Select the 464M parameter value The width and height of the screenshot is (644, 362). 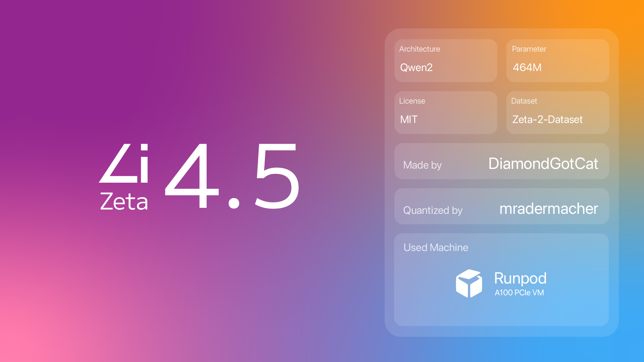(x=527, y=68)
